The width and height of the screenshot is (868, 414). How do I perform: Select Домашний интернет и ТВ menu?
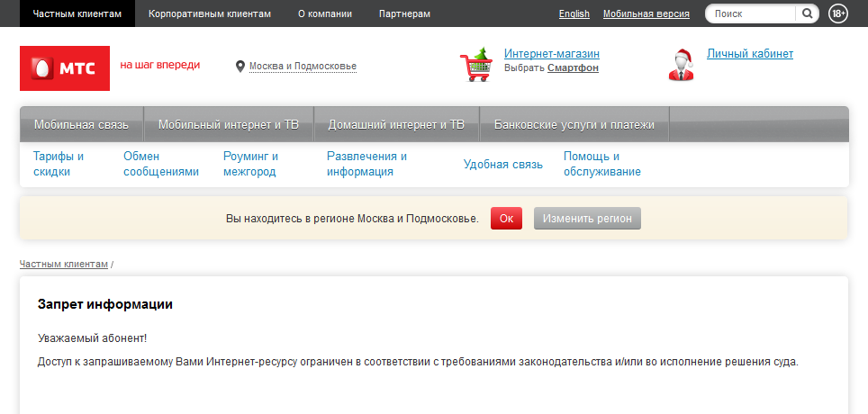click(396, 124)
